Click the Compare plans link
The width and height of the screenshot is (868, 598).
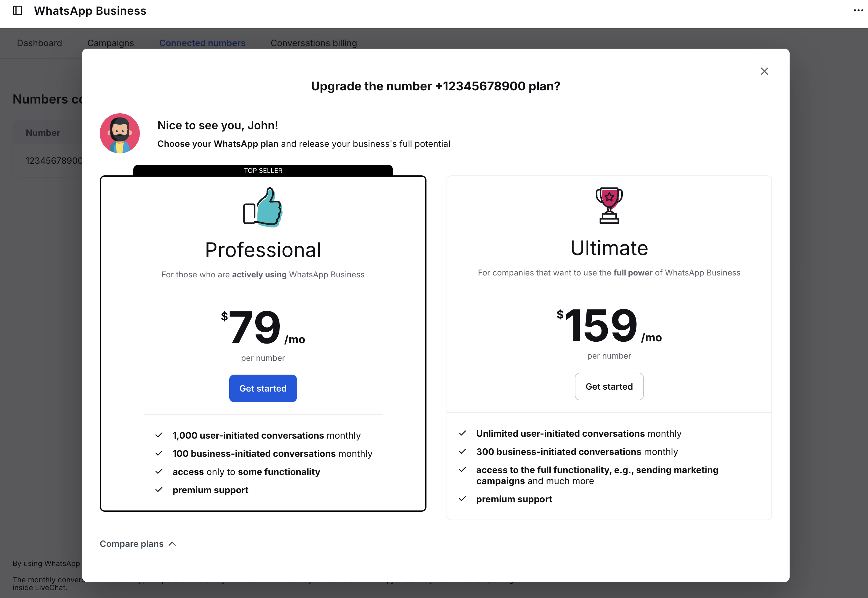click(x=131, y=544)
